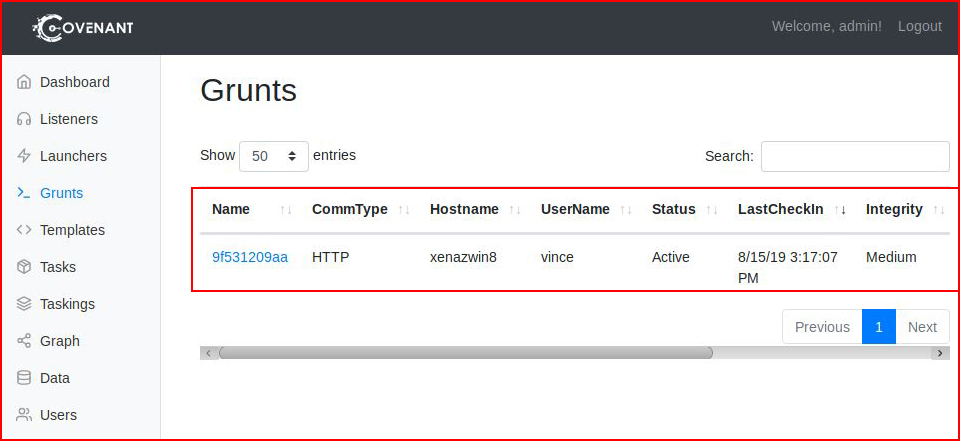Open the Show entries dropdown

(x=274, y=156)
